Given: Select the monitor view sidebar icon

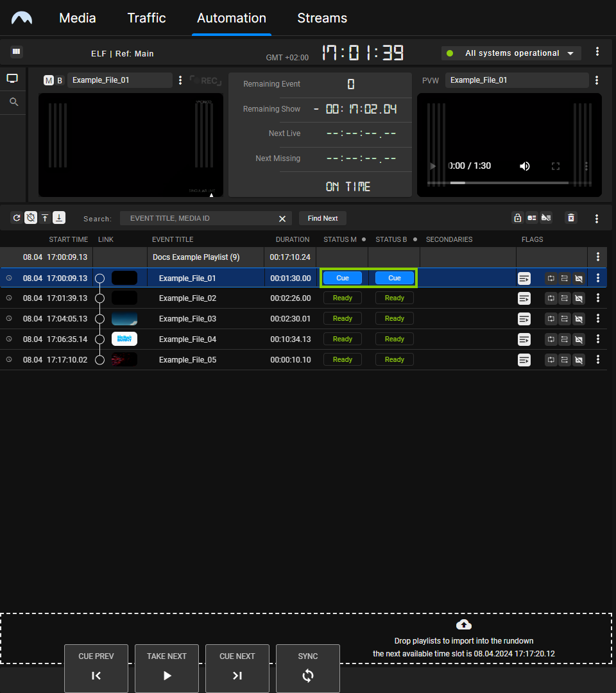Looking at the screenshot, I should tap(13, 79).
